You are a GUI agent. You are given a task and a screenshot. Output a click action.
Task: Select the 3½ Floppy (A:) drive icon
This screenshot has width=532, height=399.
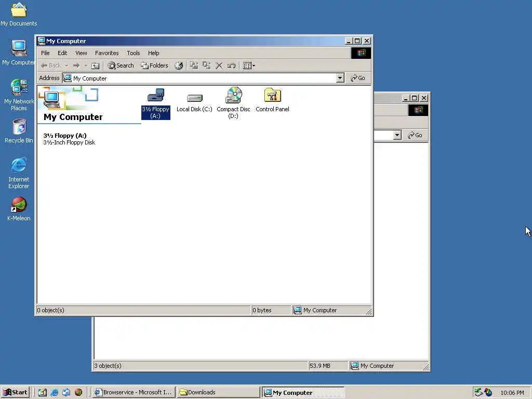coord(156,103)
